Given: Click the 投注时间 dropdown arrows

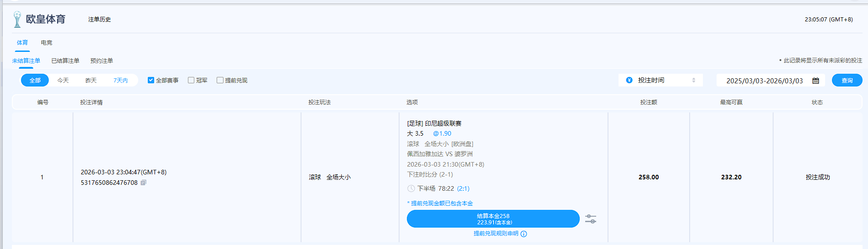Looking at the screenshot, I should point(693,80).
